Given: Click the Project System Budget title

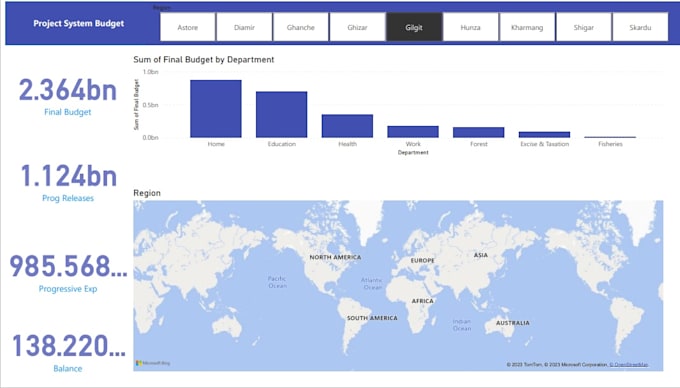Looking at the screenshot, I should pos(78,23).
